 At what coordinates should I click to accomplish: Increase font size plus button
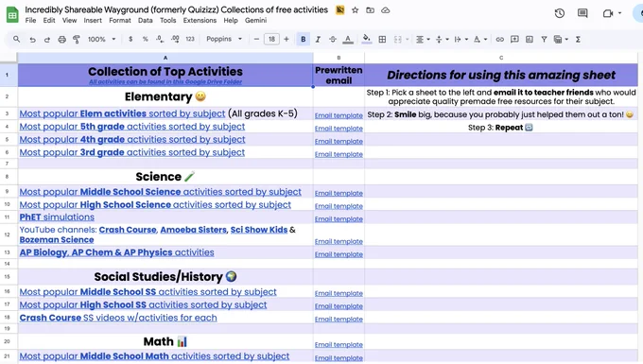287,39
